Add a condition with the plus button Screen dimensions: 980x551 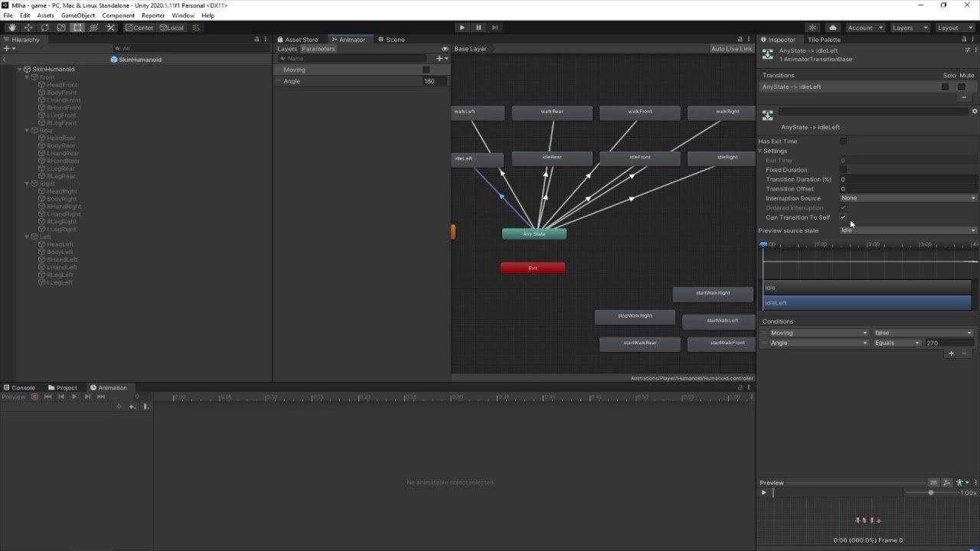(952, 354)
